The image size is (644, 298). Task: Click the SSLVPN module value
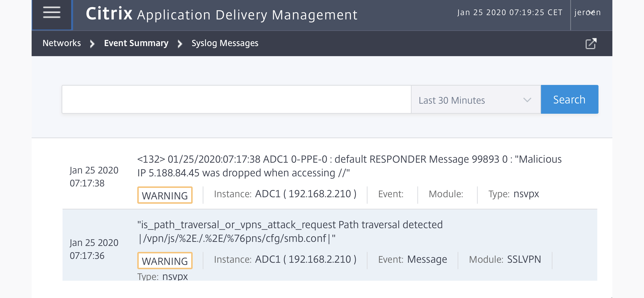point(524,259)
